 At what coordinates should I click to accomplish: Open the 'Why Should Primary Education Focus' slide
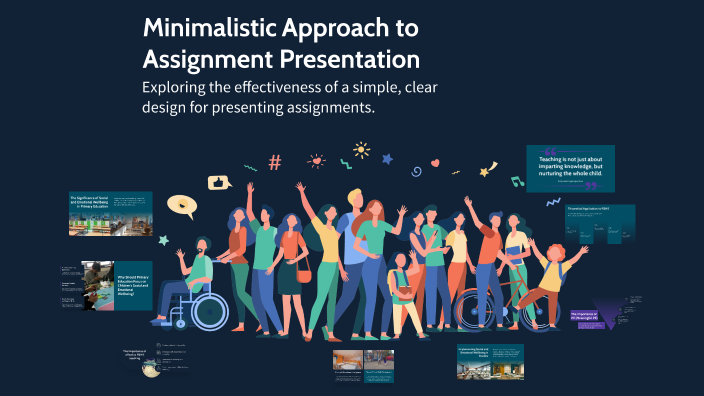pyautogui.click(x=107, y=286)
